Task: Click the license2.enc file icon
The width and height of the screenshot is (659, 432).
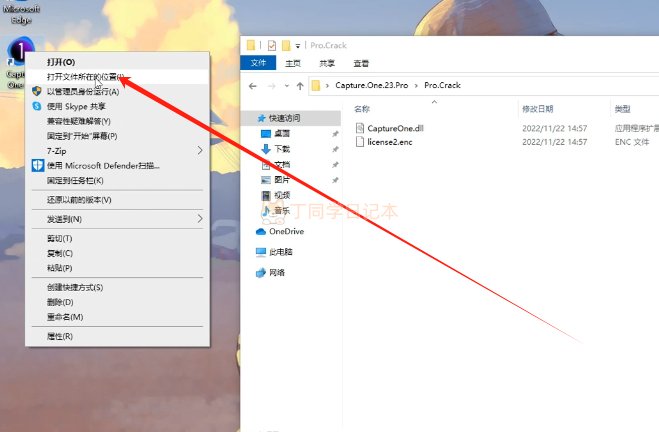Action: 360,142
